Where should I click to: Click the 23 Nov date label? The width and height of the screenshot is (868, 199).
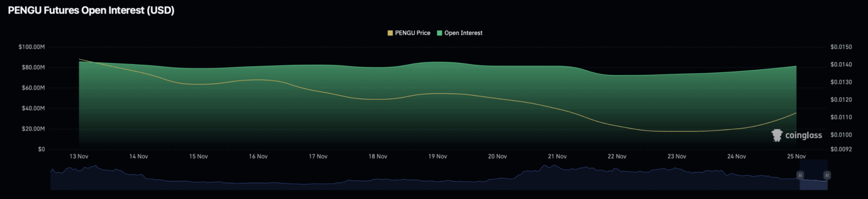coord(676,157)
